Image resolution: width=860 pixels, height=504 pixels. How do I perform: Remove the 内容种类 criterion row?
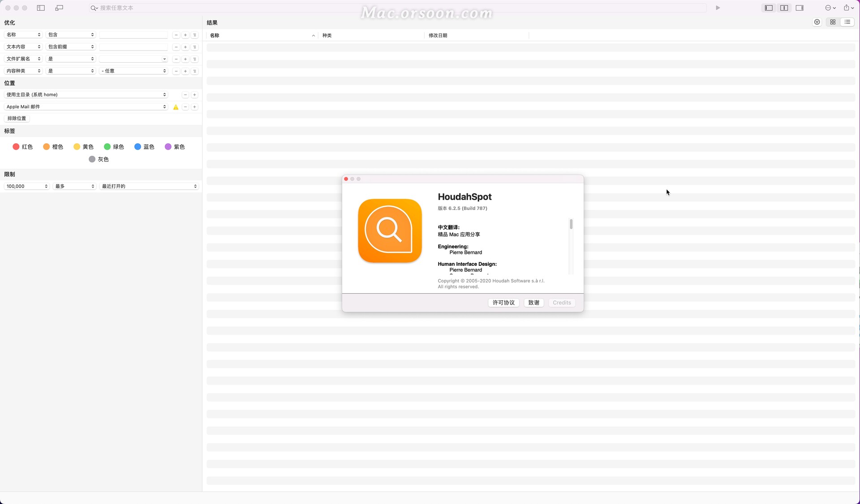click(x=176, y=71)
